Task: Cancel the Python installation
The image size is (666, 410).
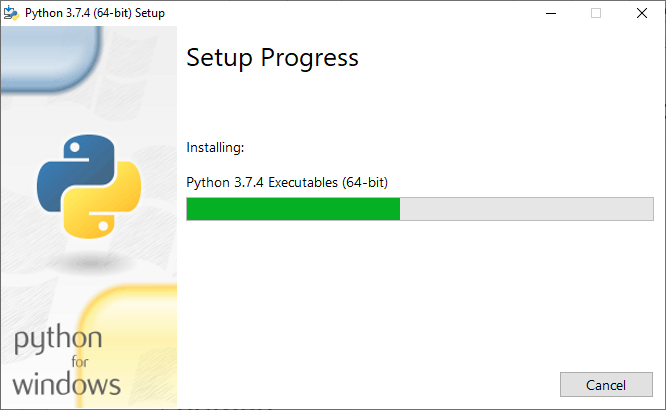Action: (605, 385)
